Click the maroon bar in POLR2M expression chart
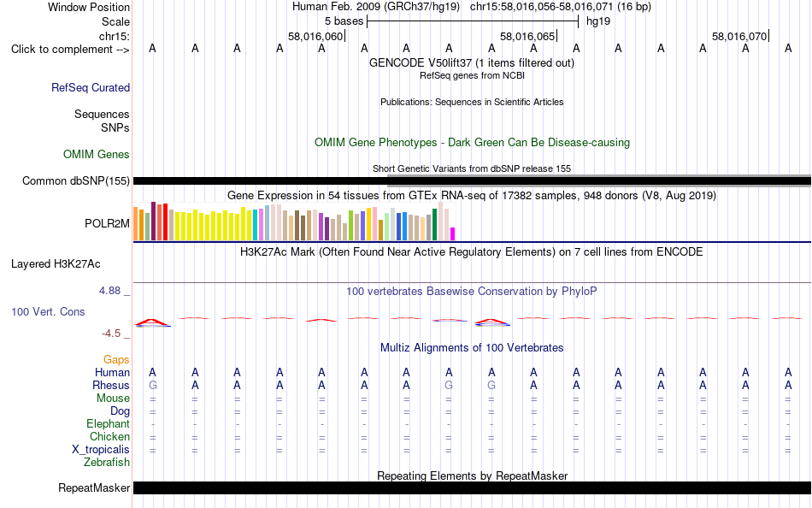The width and height of the screenshot is (812, 508). click(153, 222)
